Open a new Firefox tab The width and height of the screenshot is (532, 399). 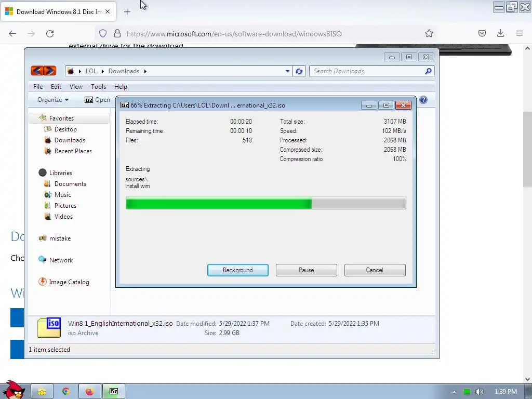click(127, 12)
